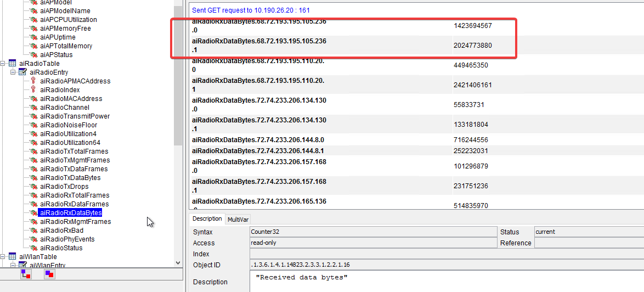
Task: Click the entry icon beside aiRadioEntry
Action: click(22, 72)
